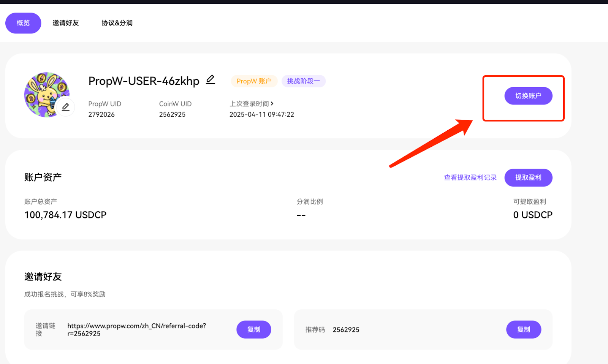Copy the 推荐码 referral code with 复制

(523, 329)
